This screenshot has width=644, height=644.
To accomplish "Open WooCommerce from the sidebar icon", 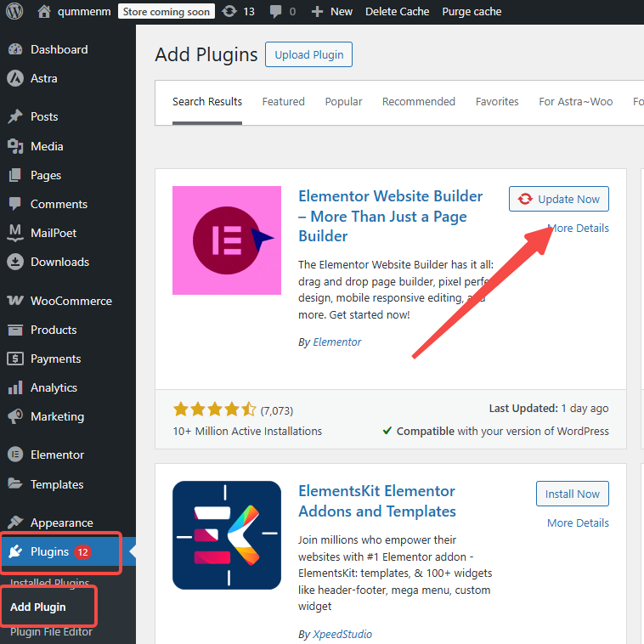I will [14, 301].
